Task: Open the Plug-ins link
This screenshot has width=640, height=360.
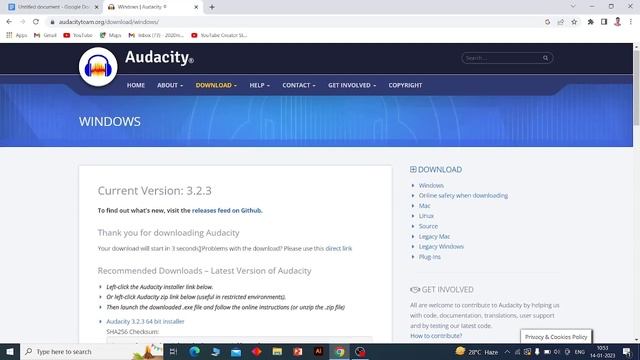Action: (430, 257)
